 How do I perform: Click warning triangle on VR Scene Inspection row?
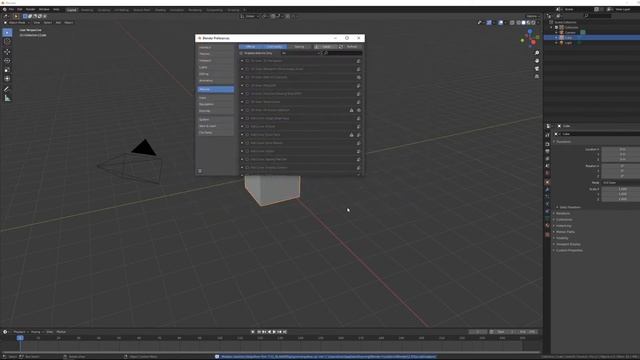click(351, 110)
